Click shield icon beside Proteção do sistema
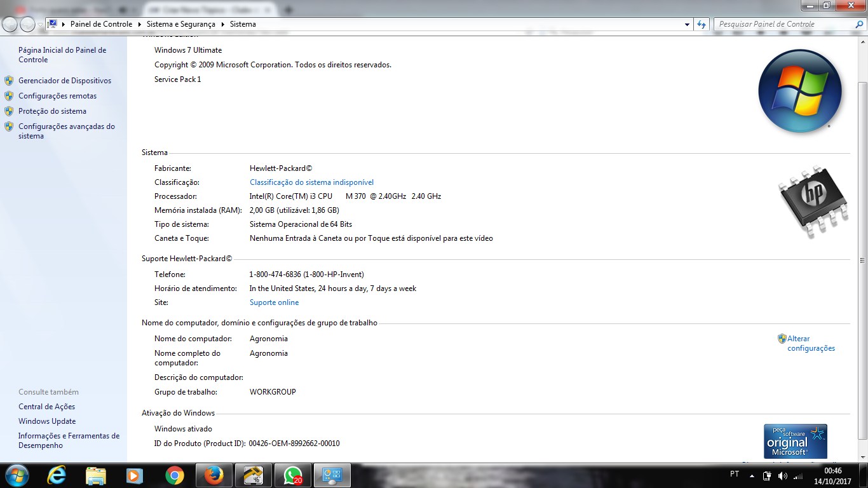 tap(9, 111)
